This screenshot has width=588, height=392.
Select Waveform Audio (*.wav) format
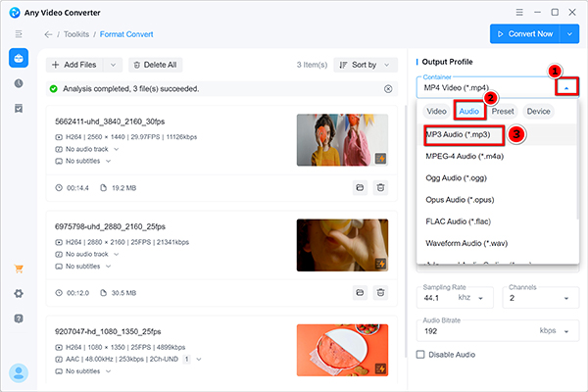point(497,243)
